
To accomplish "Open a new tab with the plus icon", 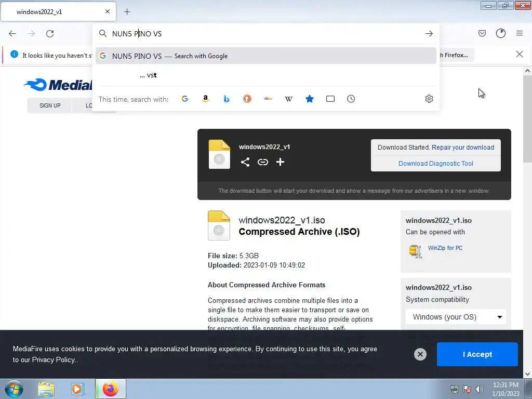I will click(x=127, y=12).
